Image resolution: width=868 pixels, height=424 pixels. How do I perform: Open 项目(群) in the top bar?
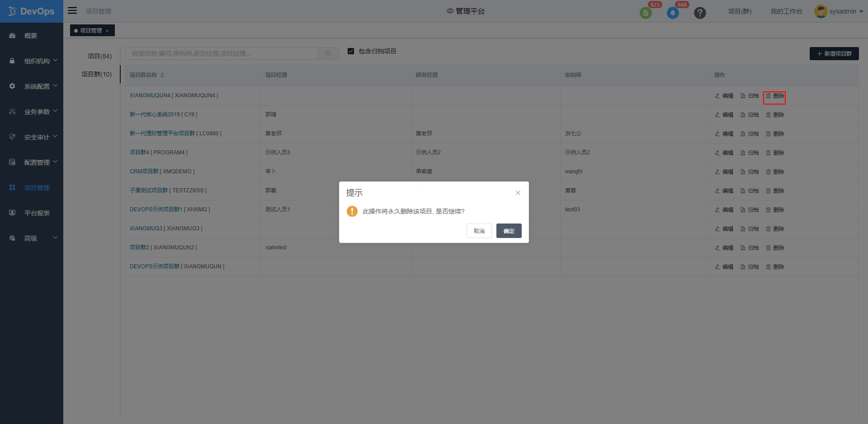point(740,11)
